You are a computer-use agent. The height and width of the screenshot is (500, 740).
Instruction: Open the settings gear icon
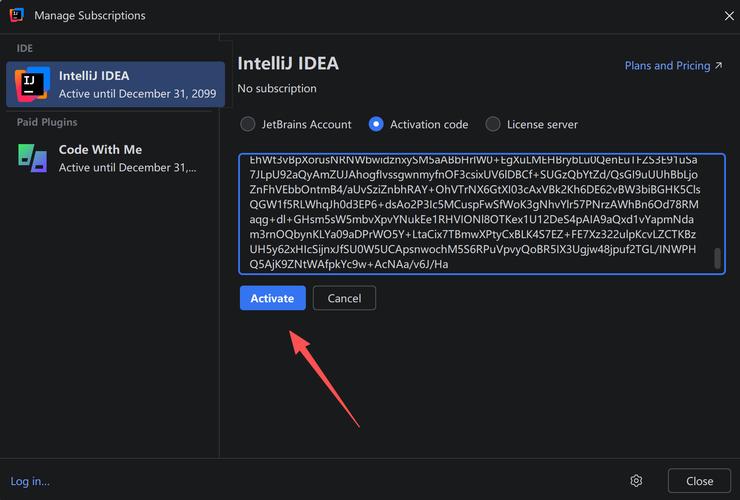tap(636, 481)
